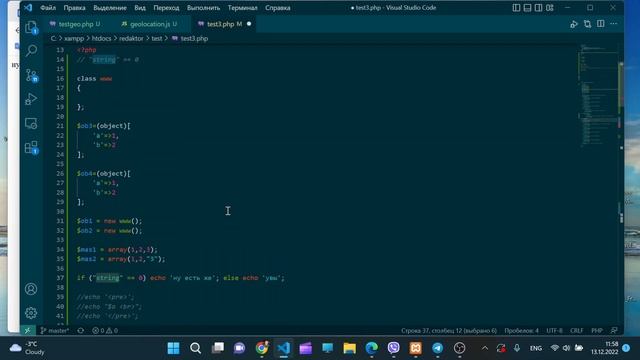
Task: Open Manage gear settings icon
Action: (31, 313)
